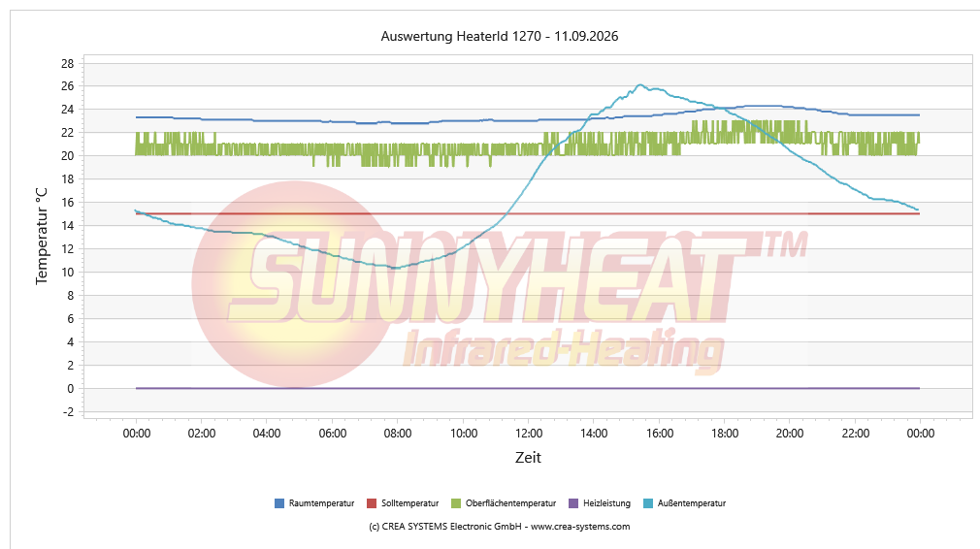Click the 16 value on temperature axis

(68, 203)
